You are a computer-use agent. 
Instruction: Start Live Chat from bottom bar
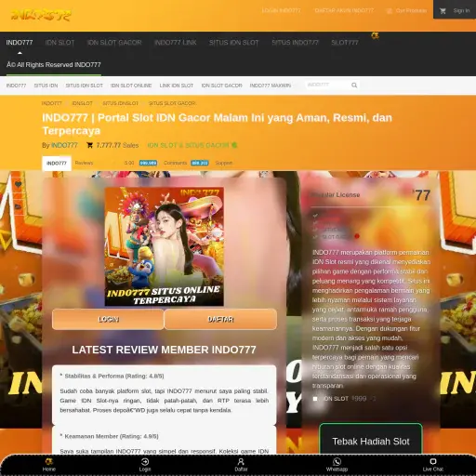(x=433, y=462)
